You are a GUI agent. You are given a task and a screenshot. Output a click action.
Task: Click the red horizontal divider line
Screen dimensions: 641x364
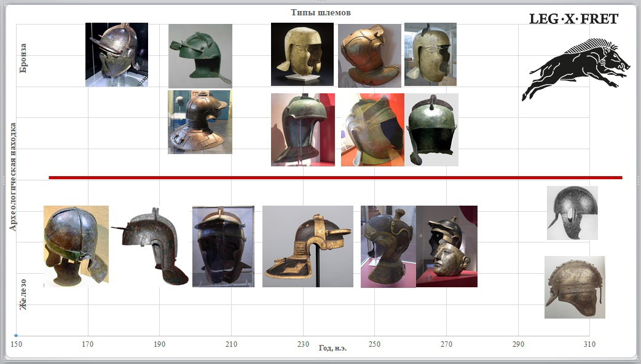pyautogui.click(x=335, y=177)
